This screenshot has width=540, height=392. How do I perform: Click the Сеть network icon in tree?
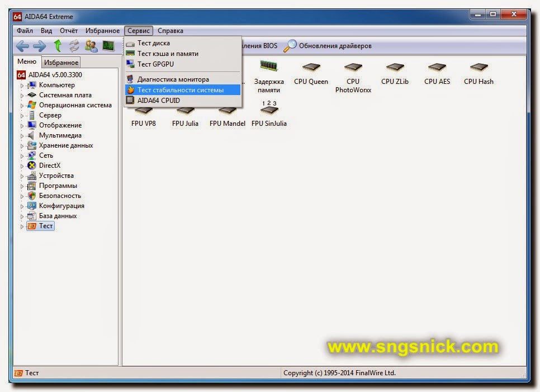coord(32,155)
